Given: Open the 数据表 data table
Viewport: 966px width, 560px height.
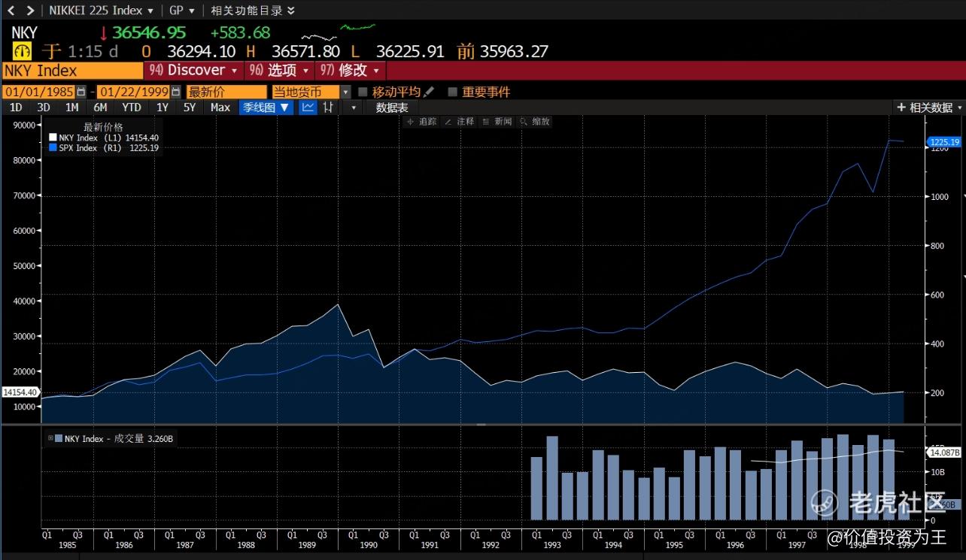Looking at the screenshot, I should coord(392,107).
